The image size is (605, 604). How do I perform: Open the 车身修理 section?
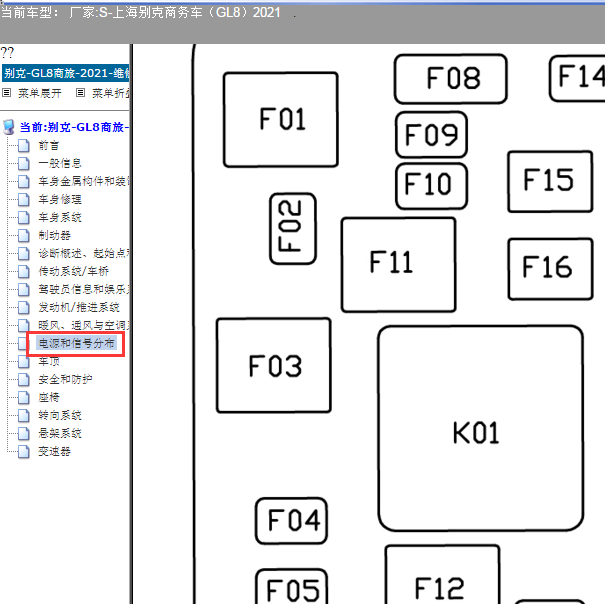[x=60, y=199]
